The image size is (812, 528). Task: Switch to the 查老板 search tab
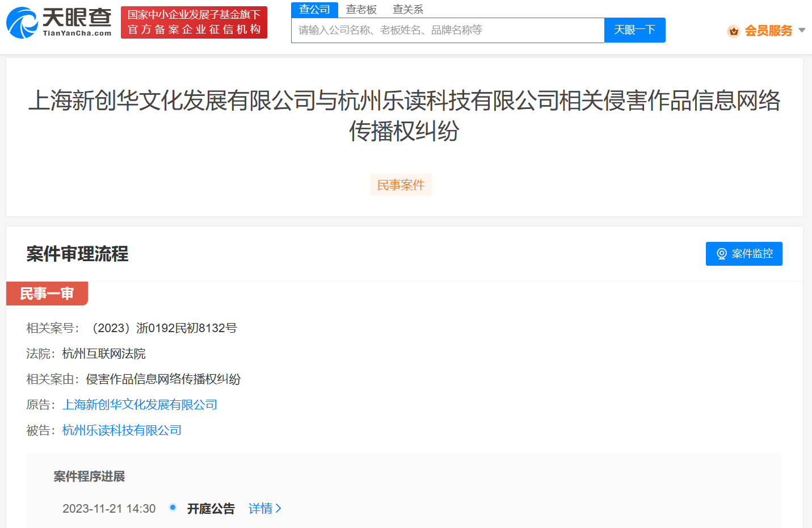(x=361, y=10)
